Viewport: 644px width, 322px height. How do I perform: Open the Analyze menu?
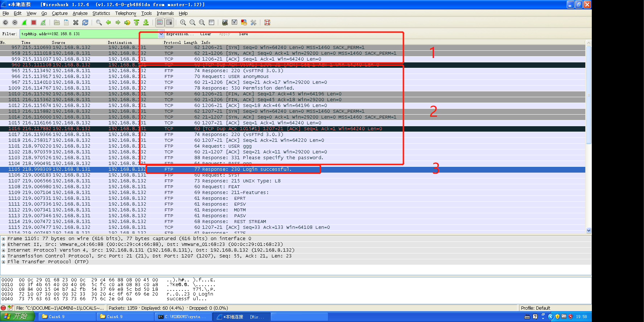point(80,13)
